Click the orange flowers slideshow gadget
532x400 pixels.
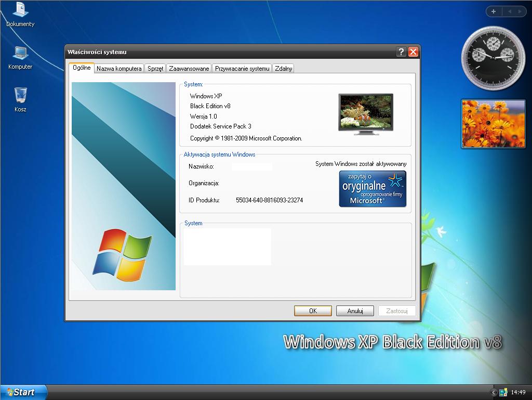pyautogui.click(x=493, y=124)
